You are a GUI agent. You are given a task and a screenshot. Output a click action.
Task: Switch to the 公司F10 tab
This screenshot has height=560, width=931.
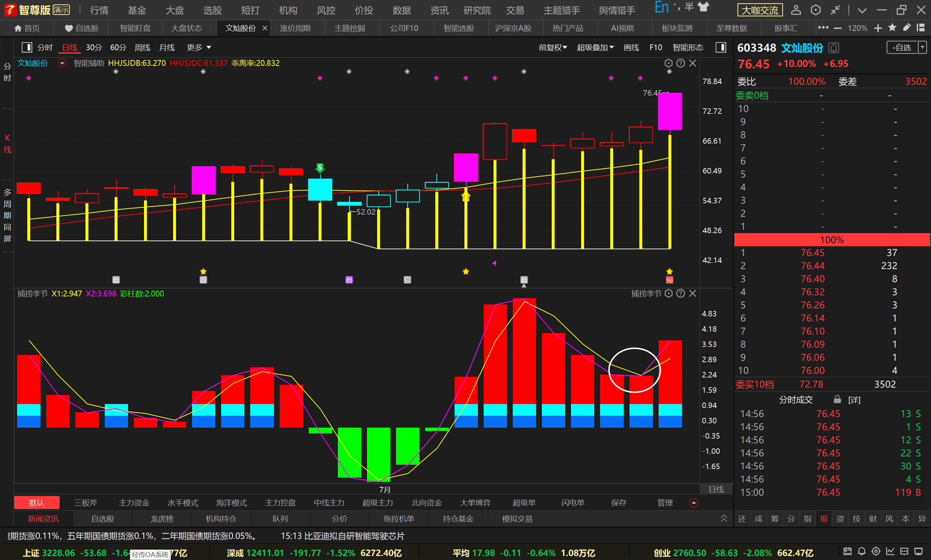(404, 28)
